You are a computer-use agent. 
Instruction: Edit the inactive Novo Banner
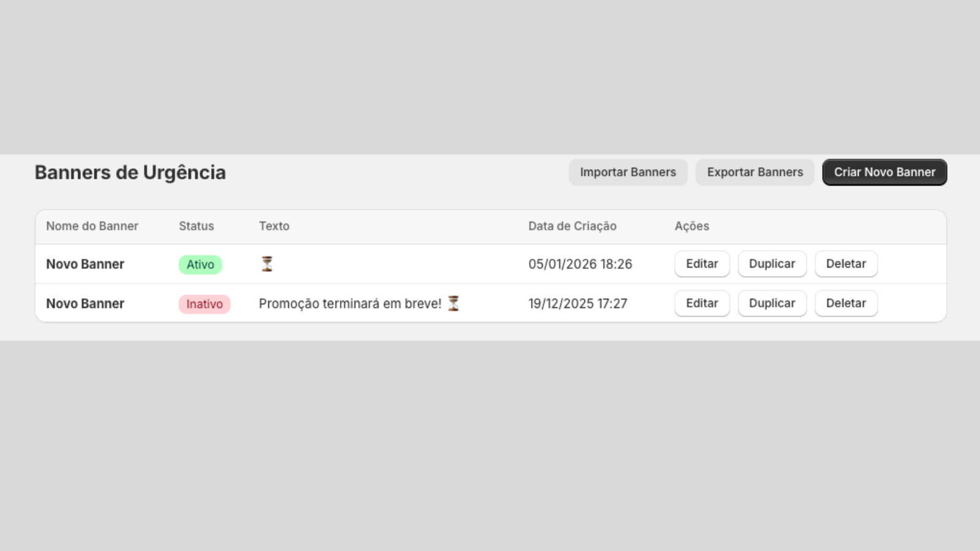702,303
